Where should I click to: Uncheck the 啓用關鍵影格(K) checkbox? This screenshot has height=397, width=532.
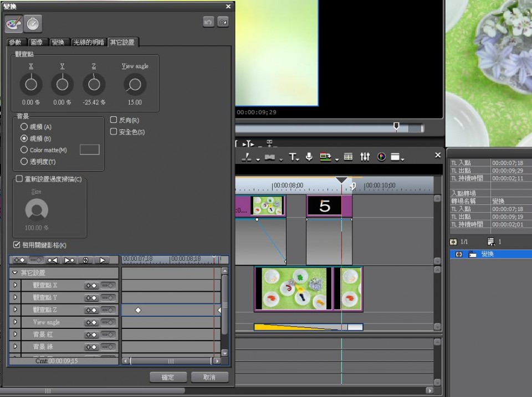pyautogui.click(x=17, y=245)
